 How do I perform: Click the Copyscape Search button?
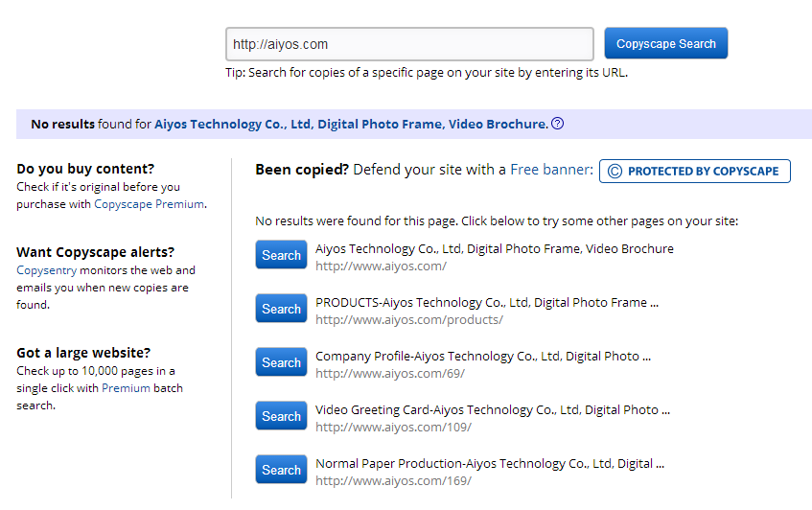[x=666, y=43]
